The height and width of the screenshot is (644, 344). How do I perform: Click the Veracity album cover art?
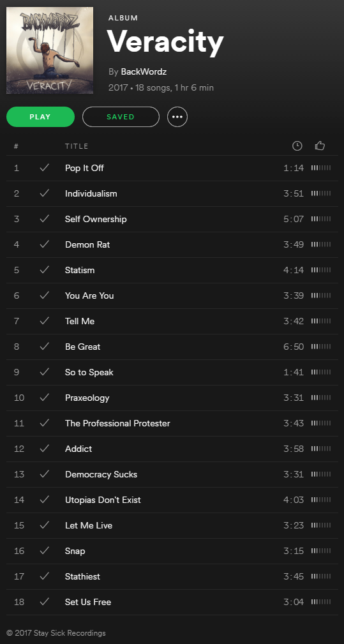click(x=50, y=50)
